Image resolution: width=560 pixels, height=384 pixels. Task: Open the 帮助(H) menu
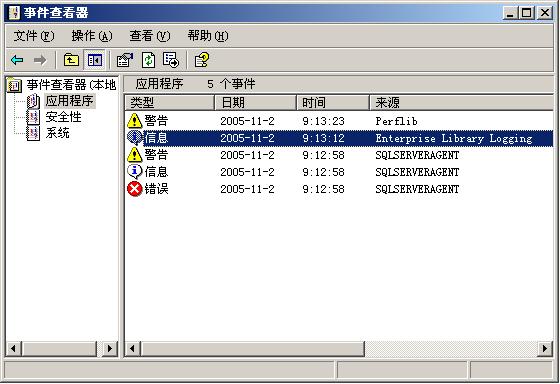[208, 36]
